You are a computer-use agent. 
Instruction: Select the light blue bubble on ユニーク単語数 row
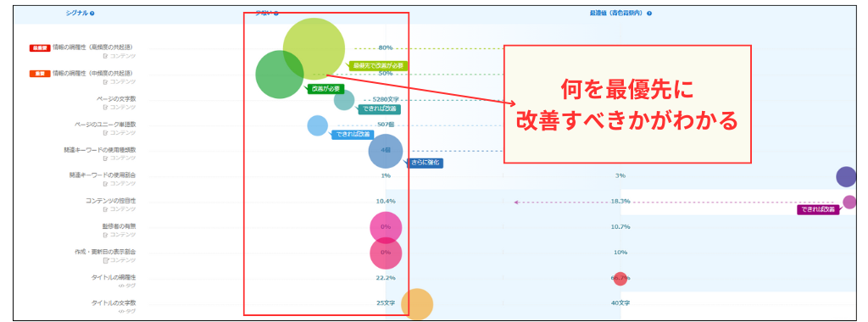coord(317,125)
